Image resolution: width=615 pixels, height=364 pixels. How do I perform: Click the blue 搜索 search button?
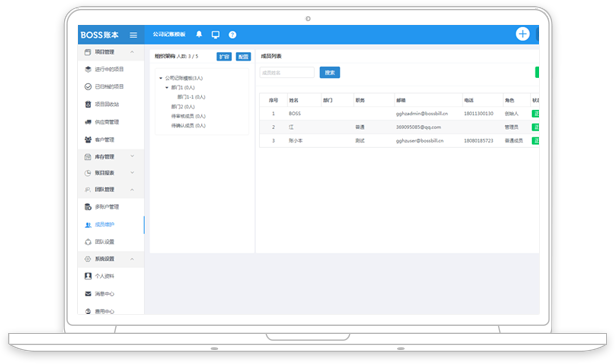pos(329,73)
